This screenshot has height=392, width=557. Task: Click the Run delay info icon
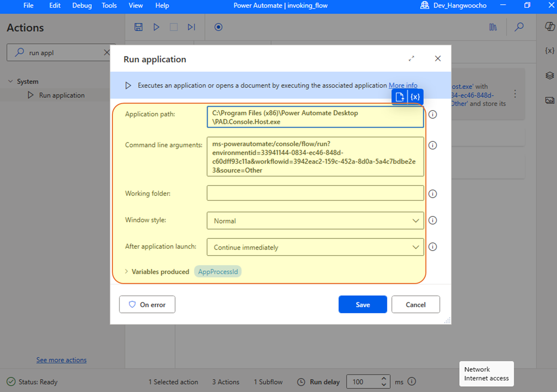click(x=412, y=381)
